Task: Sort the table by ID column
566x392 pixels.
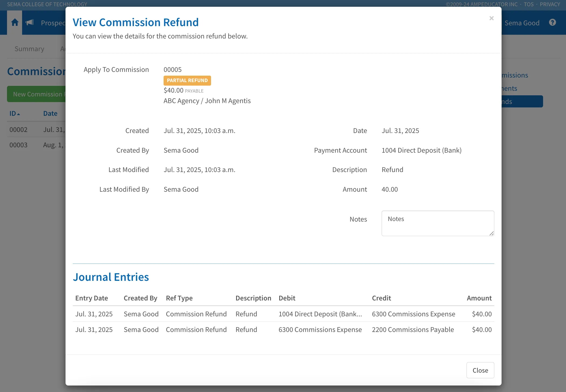Action: coord(15,113)
